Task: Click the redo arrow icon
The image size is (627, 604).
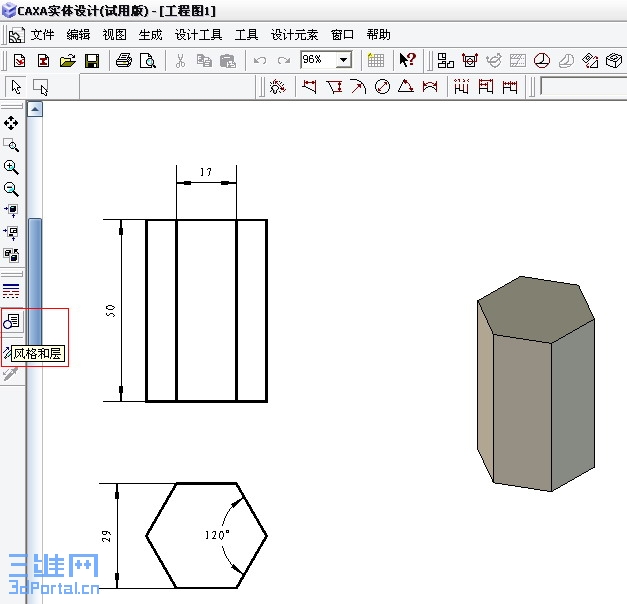Action: pyautogui.click(x=284, y=61)
